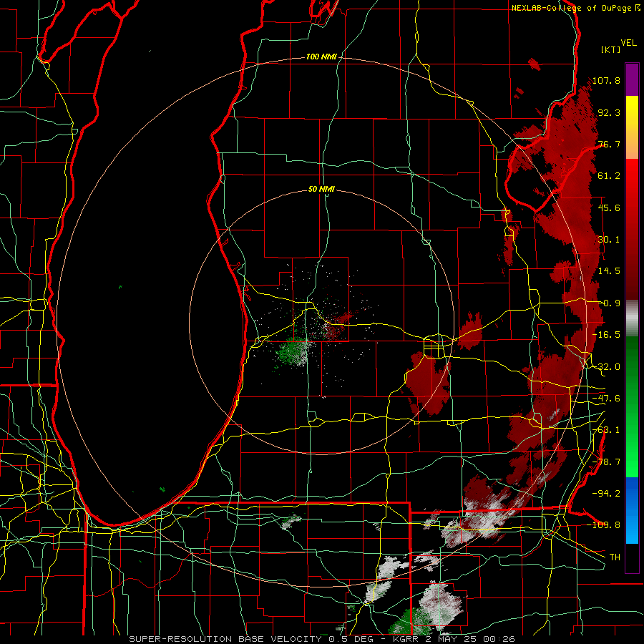Click the -0.9 legend value

(x=609, y=303)
